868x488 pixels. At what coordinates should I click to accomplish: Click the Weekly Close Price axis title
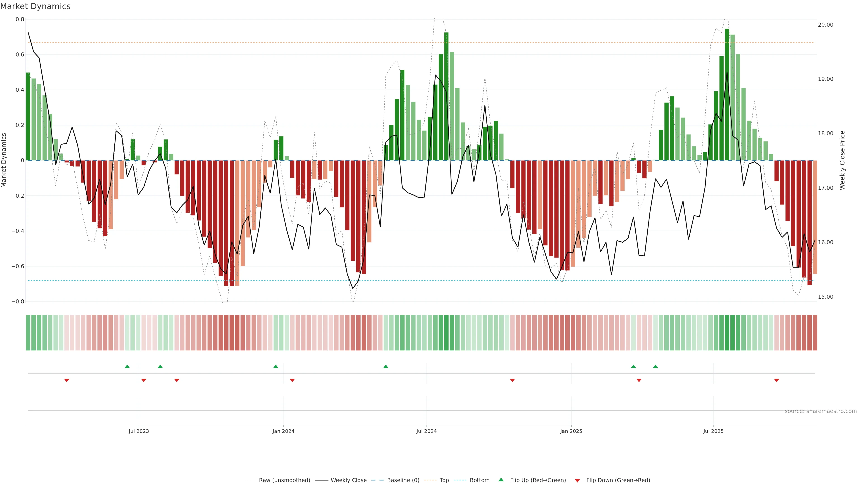(x=842, y=160)
